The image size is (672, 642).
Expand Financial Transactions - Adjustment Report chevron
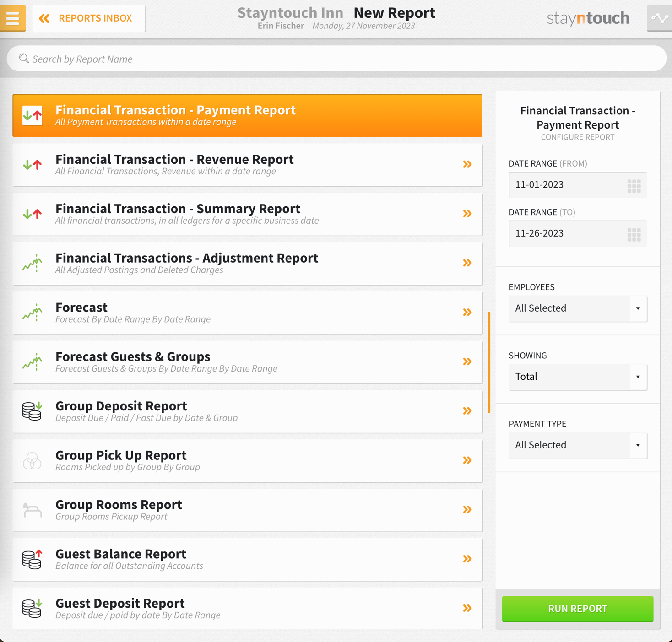[x=467, y=263]
